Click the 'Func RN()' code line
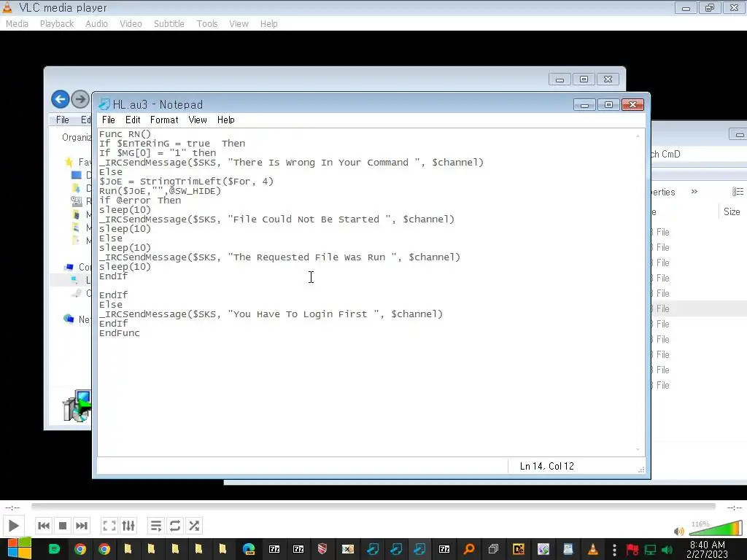This screenshot has height=560, width=747. (125, 134)
